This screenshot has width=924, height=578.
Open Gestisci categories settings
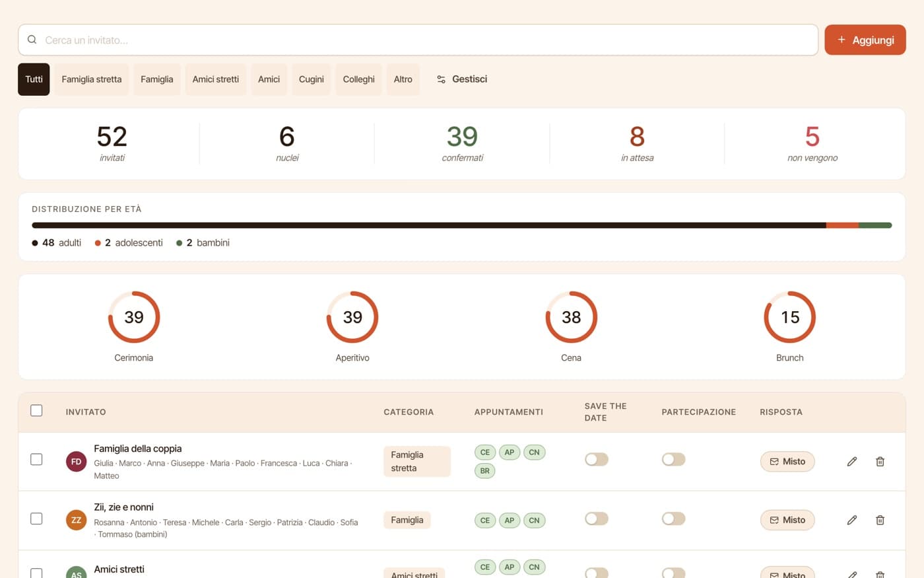tap(462, 79)
